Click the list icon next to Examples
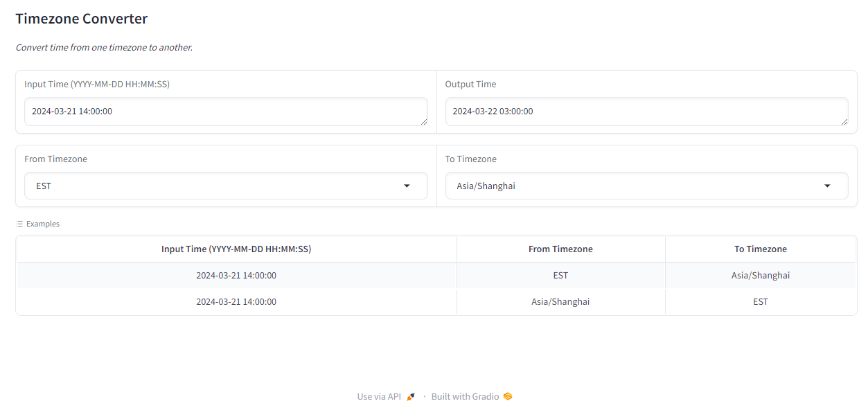 tap(19, 224)
